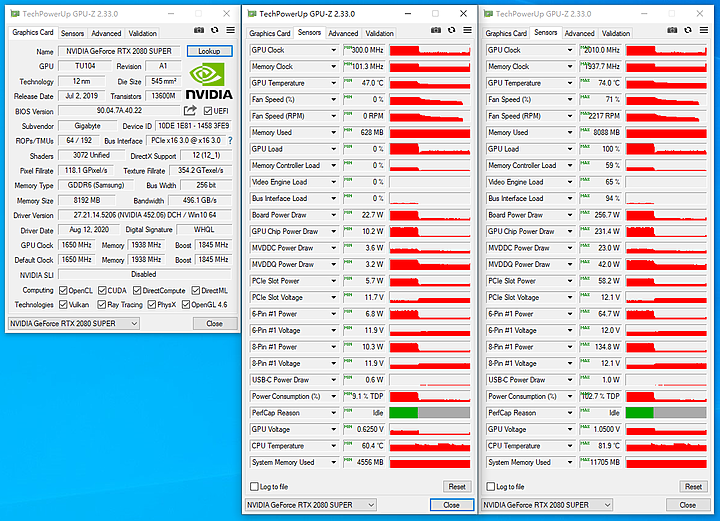Toggle the PhysX checkbox

pos(152,305)
